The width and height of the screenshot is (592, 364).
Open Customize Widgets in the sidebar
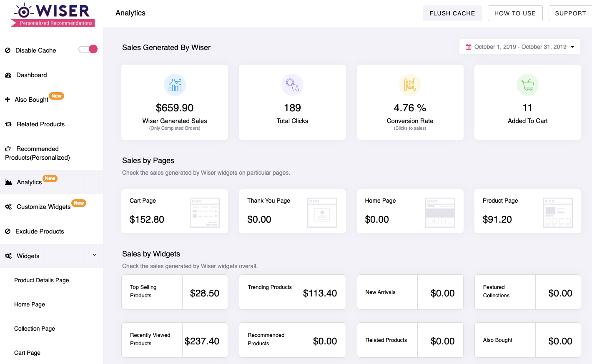tap(44, 207)
